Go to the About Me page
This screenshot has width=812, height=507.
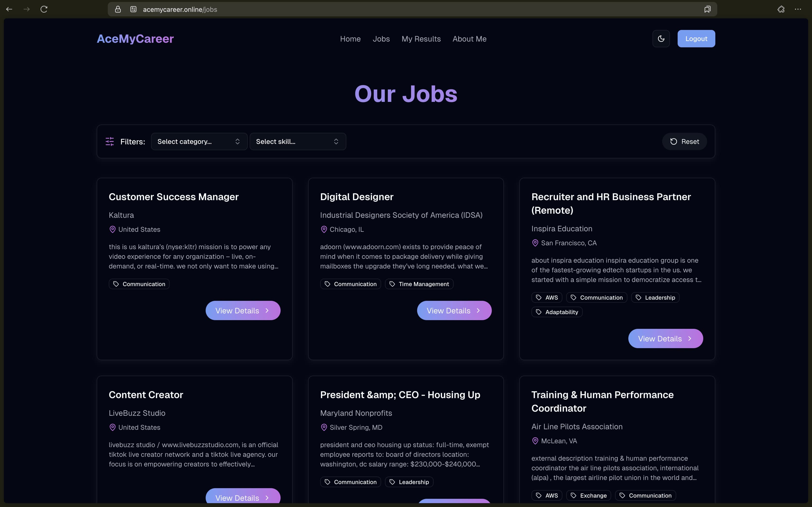tap(469, 39)
